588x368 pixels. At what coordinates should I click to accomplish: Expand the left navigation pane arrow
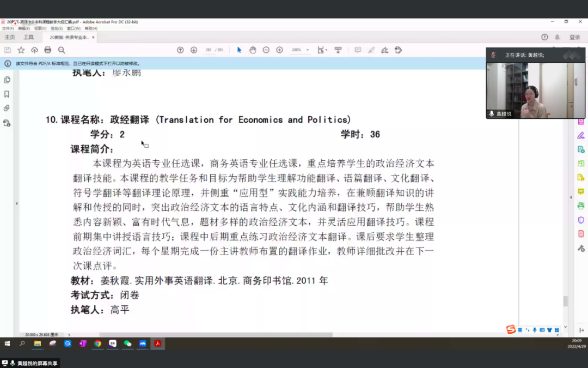click(x=16, y=203)
